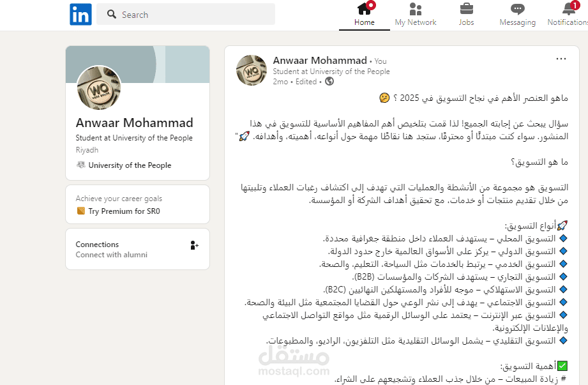
Task: Click the LinkedIn logo icon
Action: click(x=80, y=15)
